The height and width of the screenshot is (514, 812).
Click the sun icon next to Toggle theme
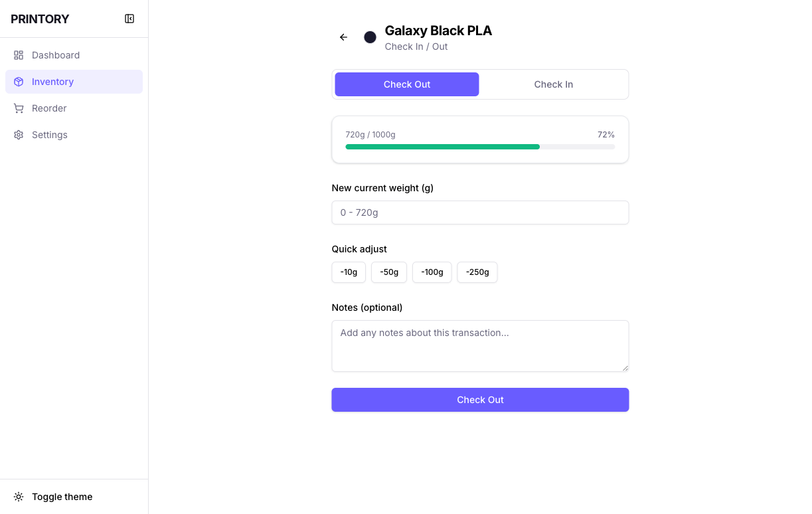(x=19, y=496)
